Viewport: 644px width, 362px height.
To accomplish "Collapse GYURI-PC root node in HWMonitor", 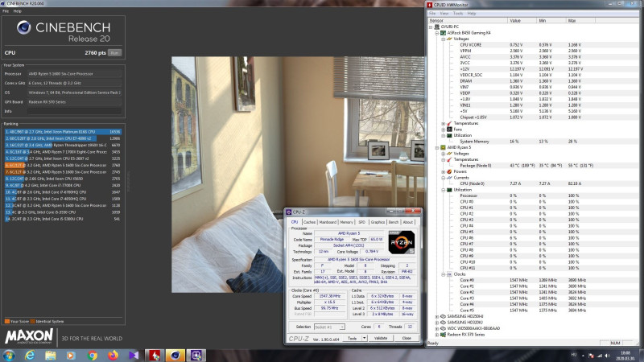I will pyautogui.click(x=431, y=27).
